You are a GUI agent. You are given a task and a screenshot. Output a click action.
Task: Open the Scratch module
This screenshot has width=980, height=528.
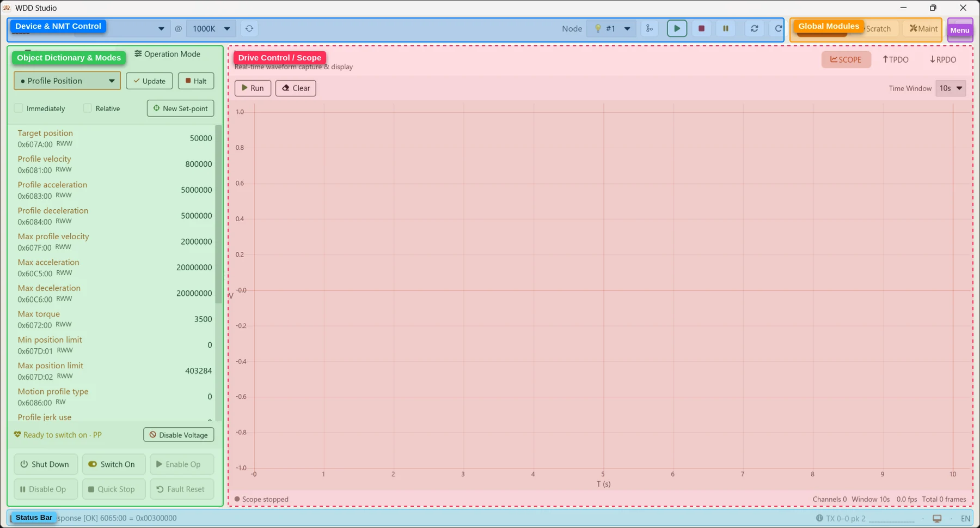coord(878,29)
